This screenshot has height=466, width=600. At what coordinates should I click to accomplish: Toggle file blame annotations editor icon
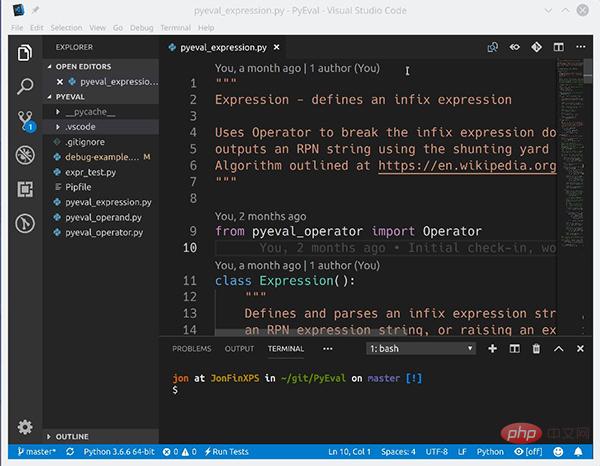pyautogui.click(x=514, y=47)
